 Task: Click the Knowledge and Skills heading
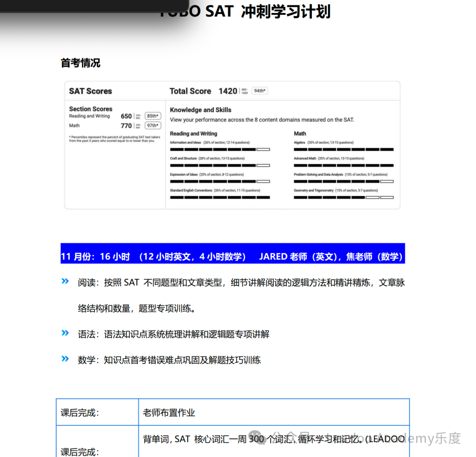pyautogui.click(x=200, y=110)
